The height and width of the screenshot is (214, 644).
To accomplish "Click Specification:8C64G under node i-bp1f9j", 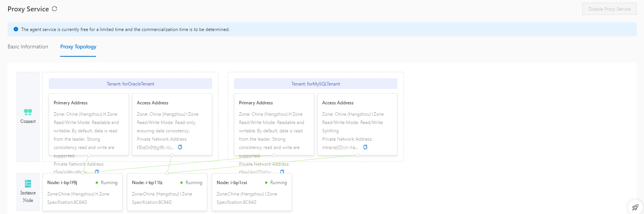I will click(67, 202).
